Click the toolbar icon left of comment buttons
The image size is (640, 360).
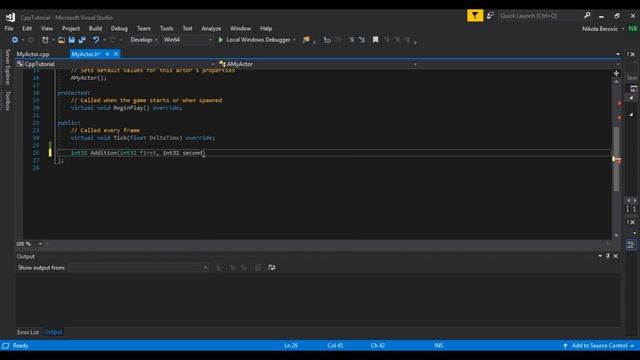click(x=327, y=40)
